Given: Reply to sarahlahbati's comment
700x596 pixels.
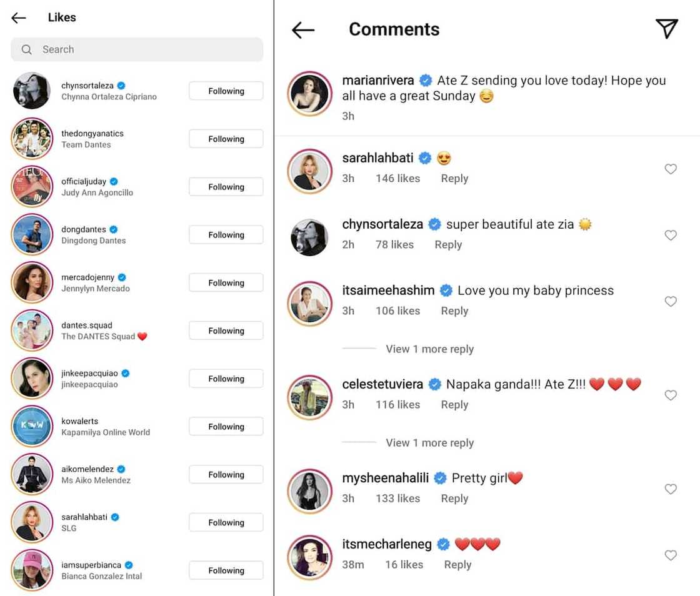Looking at the screenshot, I should [454, 178].
